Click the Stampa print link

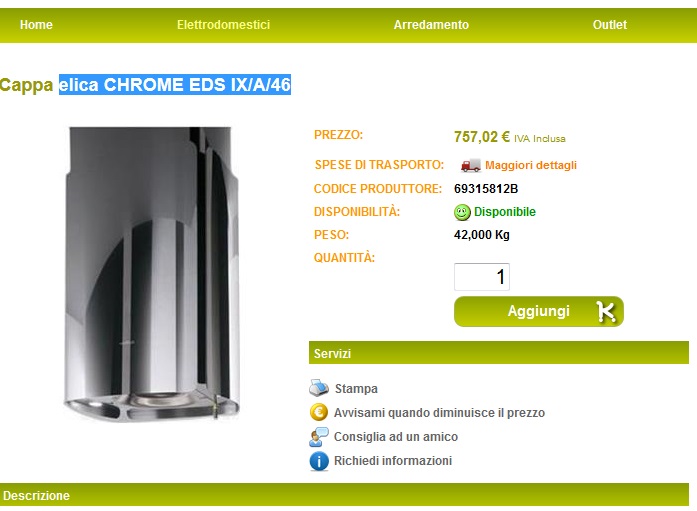coord(356,389)
